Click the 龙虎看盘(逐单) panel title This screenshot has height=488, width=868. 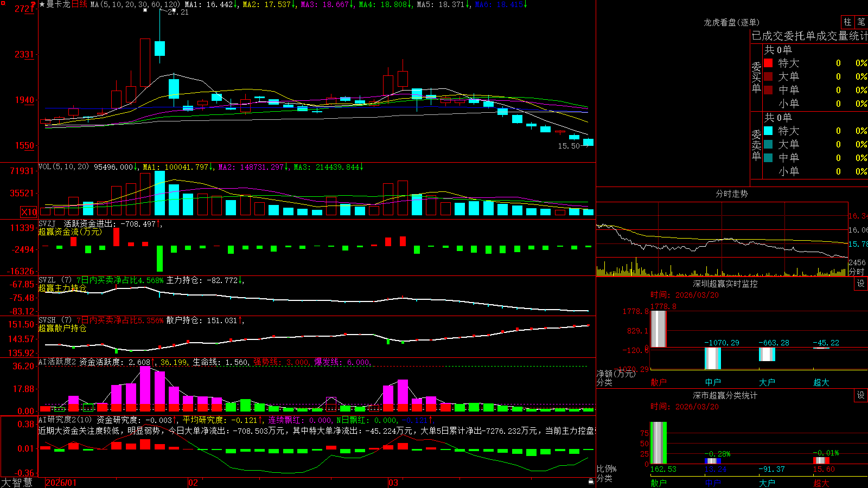731,22
